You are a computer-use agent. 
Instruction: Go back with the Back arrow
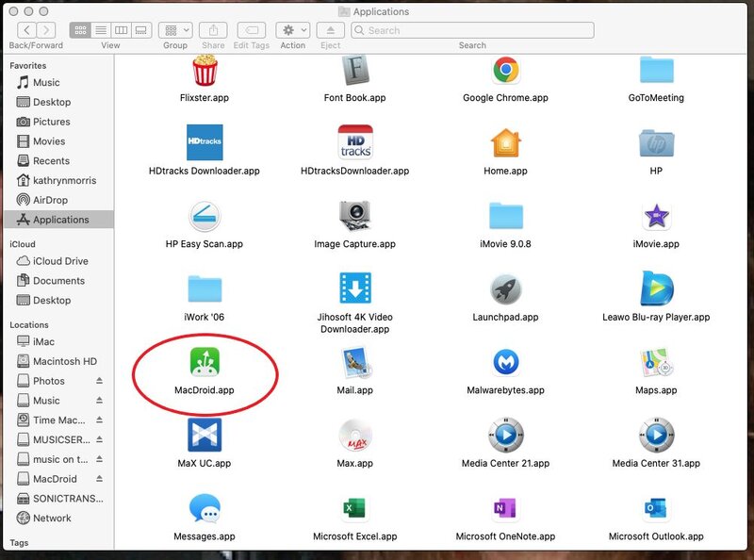click(x=27, y=30)
